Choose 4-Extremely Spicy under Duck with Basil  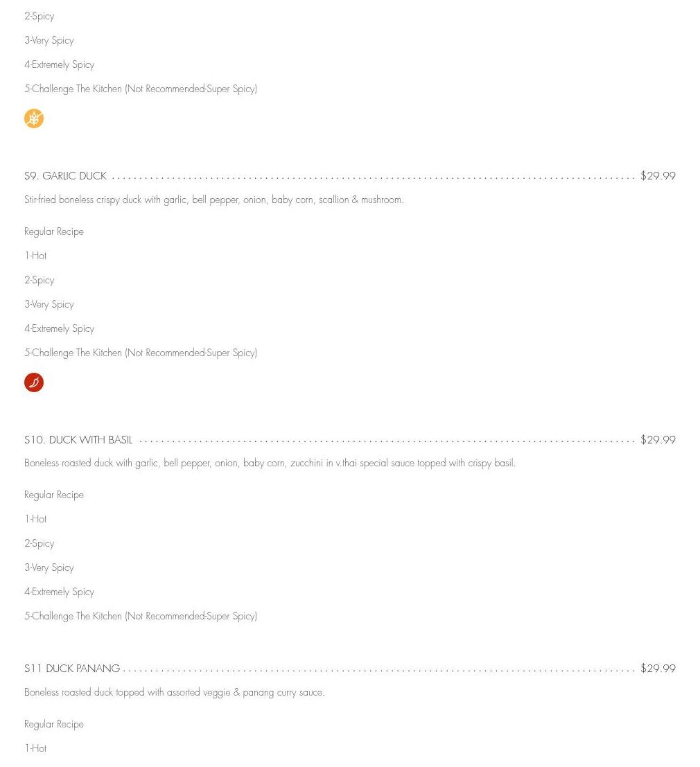tap(60, 592)
